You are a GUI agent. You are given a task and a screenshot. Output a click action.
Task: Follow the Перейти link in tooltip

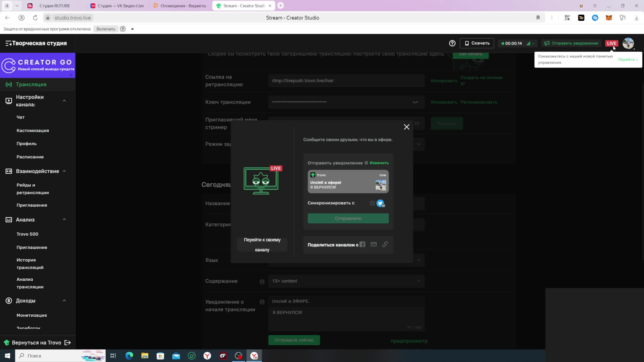point(628,59)
